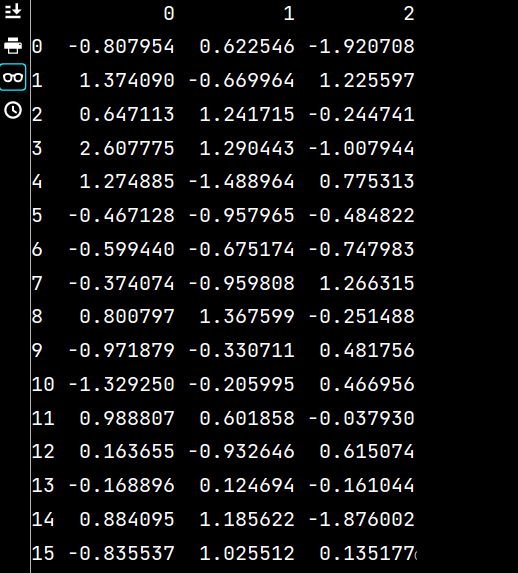Select column header 2

coord(409,14)
